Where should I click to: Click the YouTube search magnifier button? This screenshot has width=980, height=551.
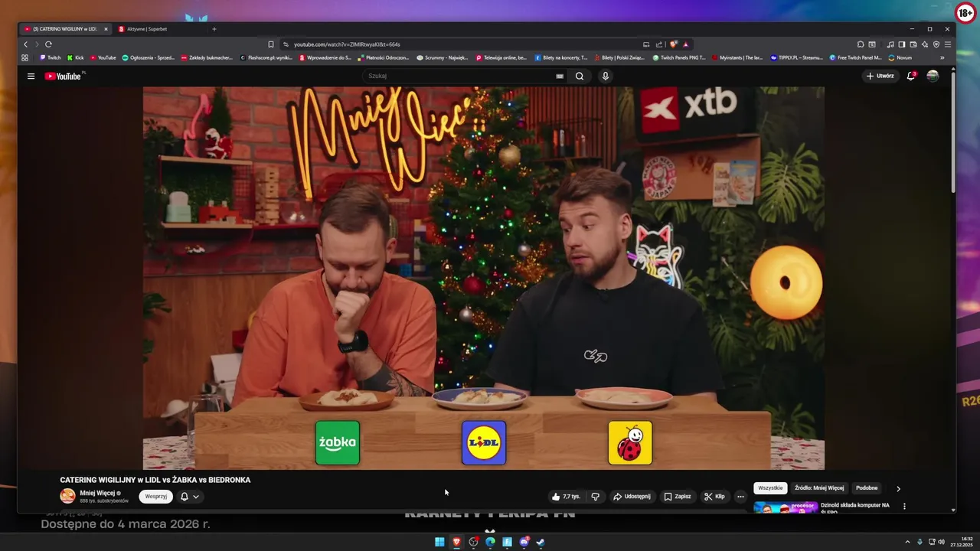580,76
